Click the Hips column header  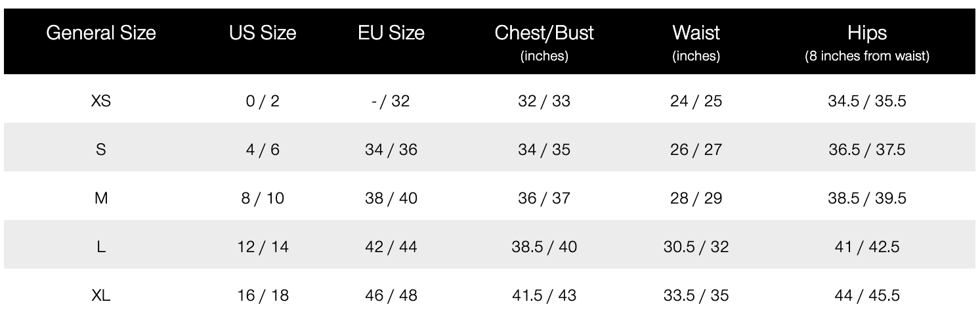pyautogui.click(x=866, y=33)
